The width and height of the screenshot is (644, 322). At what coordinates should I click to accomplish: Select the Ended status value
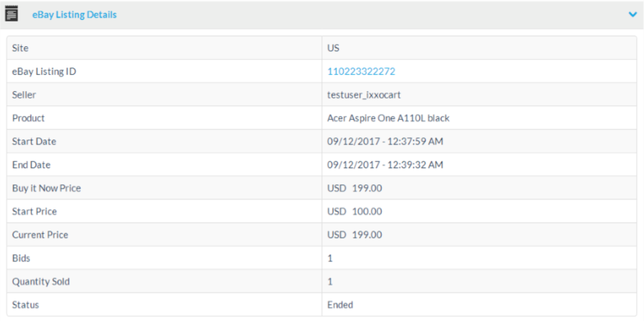tap(340, 305)
